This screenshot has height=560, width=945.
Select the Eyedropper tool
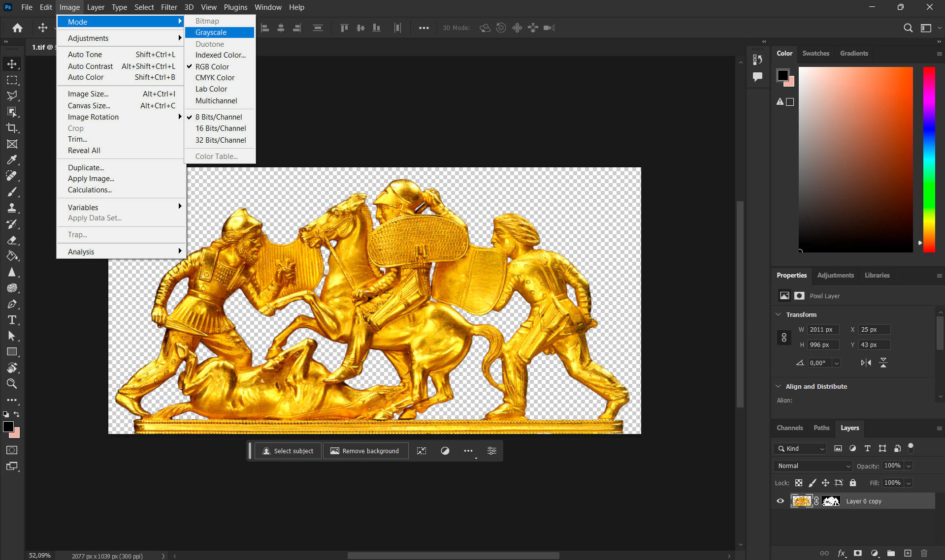[12, 159]
